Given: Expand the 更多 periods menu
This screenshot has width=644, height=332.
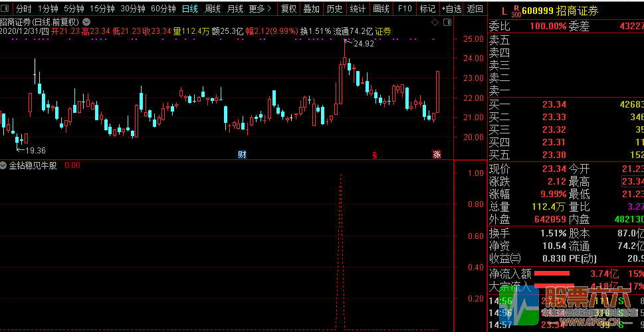Looking at the screenshot, I should pos(260,9).
